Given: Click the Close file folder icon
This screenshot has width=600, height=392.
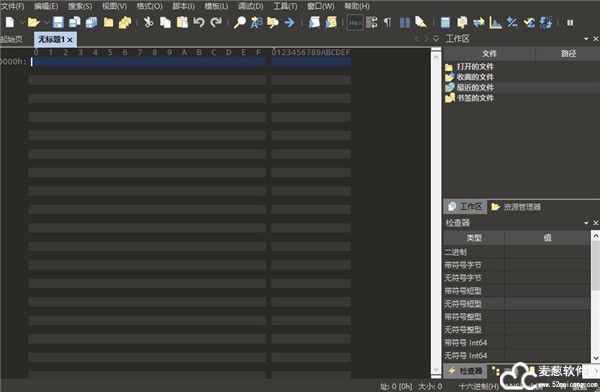Looking at the screenshot, I should point(108,23).
